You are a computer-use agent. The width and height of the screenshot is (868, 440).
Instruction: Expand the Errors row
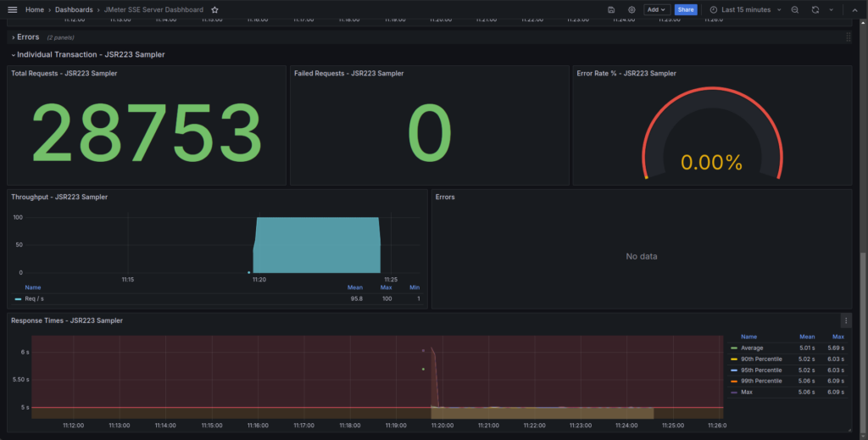(25, 37)
